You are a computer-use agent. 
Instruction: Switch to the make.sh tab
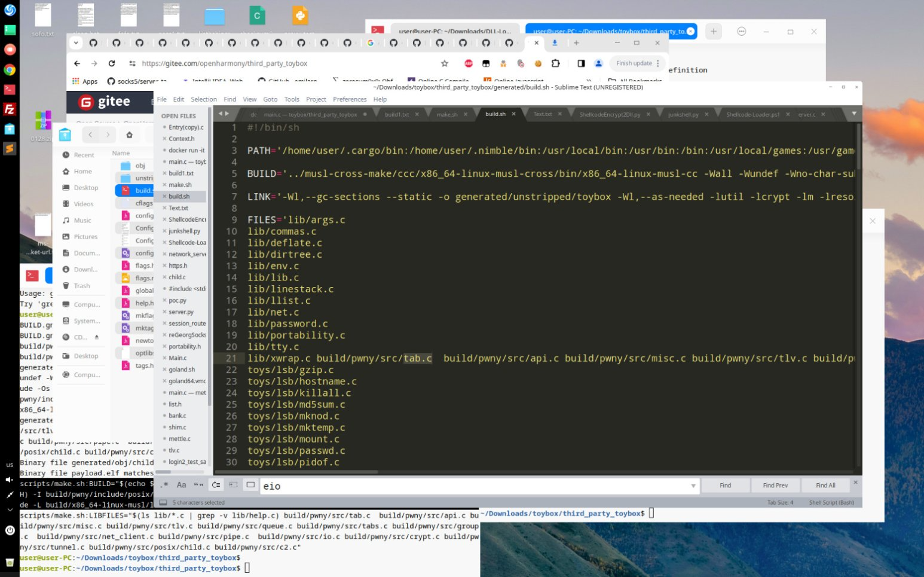(x=447, y=114)
